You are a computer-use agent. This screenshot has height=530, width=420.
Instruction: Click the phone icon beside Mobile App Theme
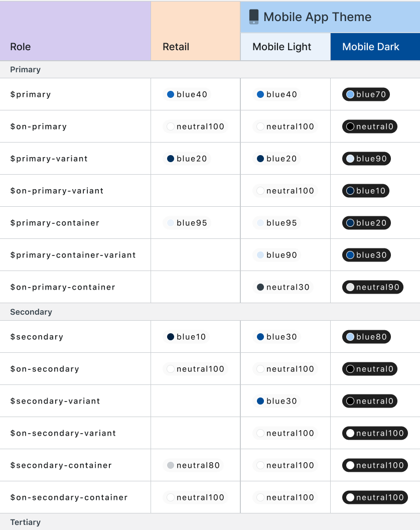(x=254, y=17)
